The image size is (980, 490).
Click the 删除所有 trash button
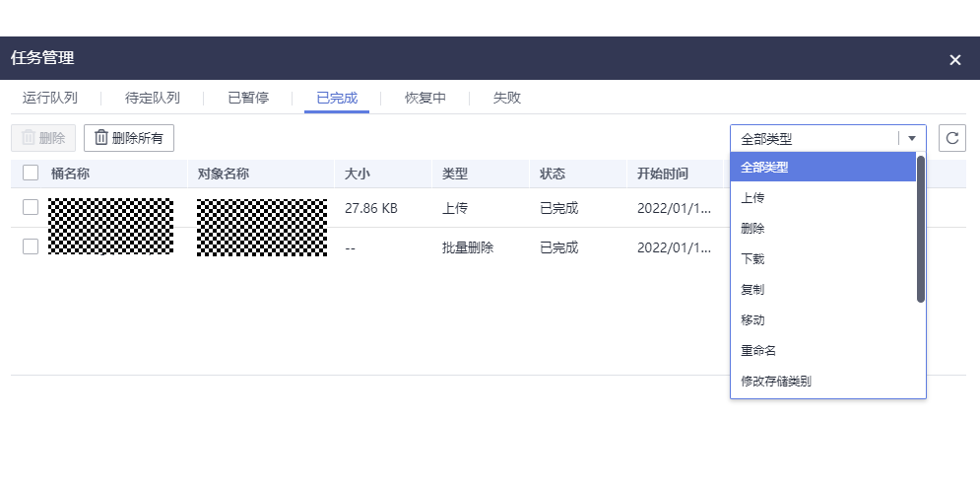129,139
